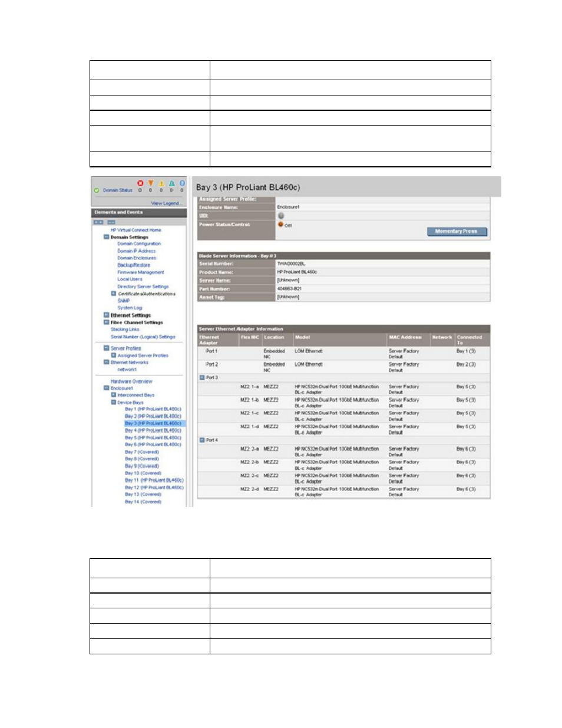Click the Elements and Events panel header
Image resolution: width=562 pixels, height=728 pixels.
[x=139, y=212]
